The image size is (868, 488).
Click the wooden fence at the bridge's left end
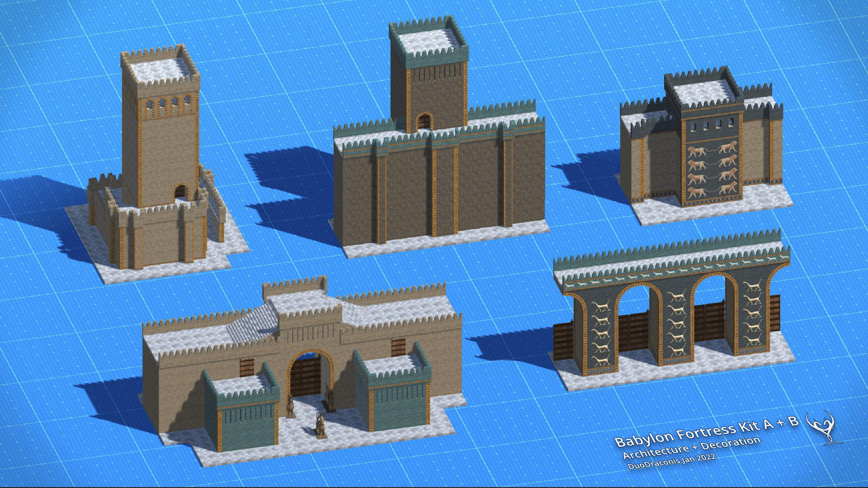[563, 341]
